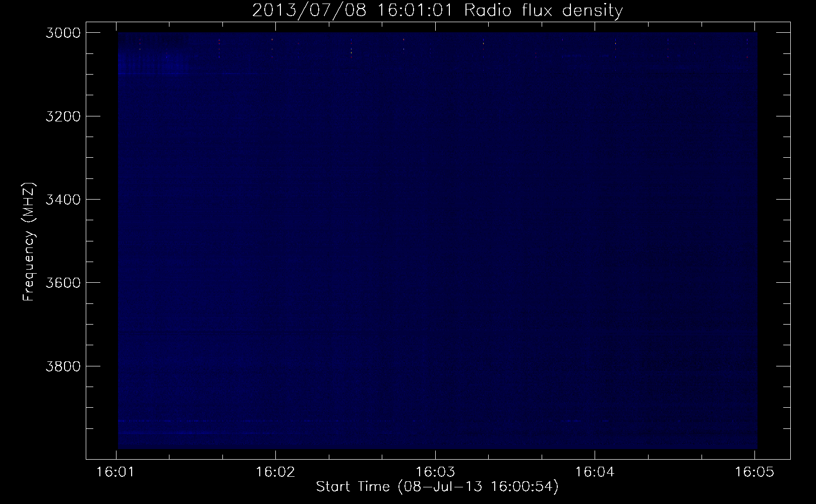Click the plot title '2013/07/08 16:01:01 Radio flux density'
Viewport: 816px width, 504px height.
[x=437, y=11]
